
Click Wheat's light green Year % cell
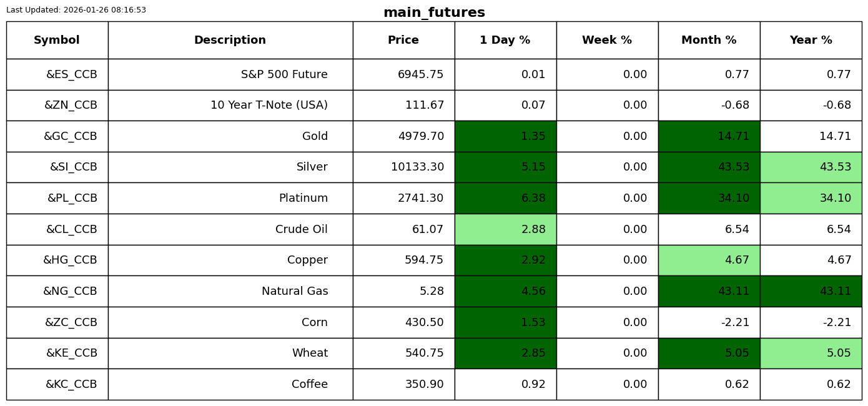tap(811, 354)
